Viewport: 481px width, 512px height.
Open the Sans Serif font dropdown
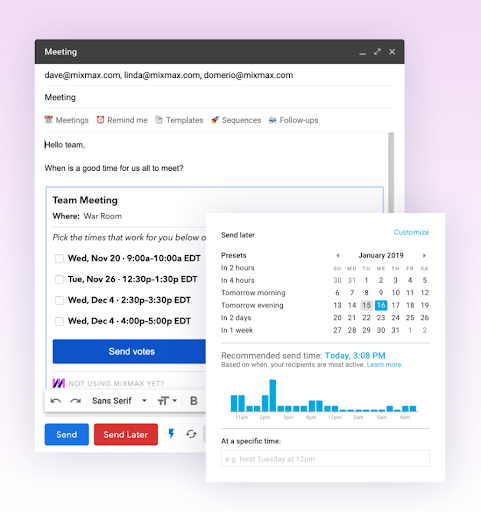pos(119,401)
